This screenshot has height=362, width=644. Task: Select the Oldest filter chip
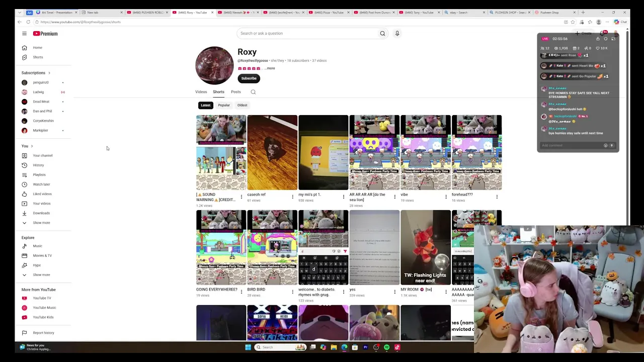(242, 105)
